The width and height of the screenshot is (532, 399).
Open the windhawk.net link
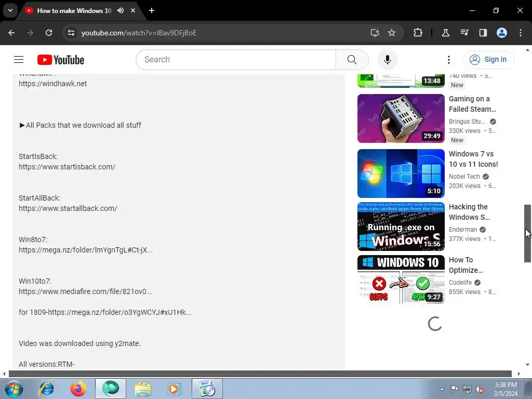pyautogui.click(x=52, y=84)
